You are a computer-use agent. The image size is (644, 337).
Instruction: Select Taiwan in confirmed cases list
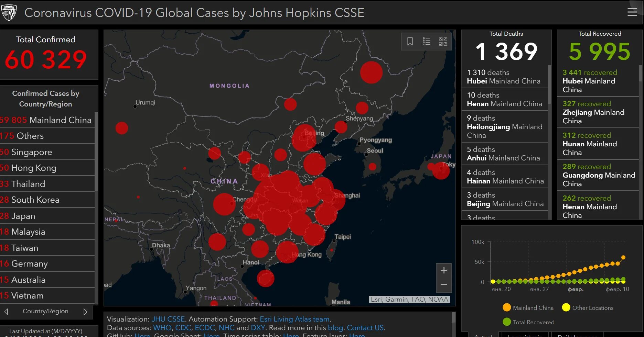tap(47, 248)
